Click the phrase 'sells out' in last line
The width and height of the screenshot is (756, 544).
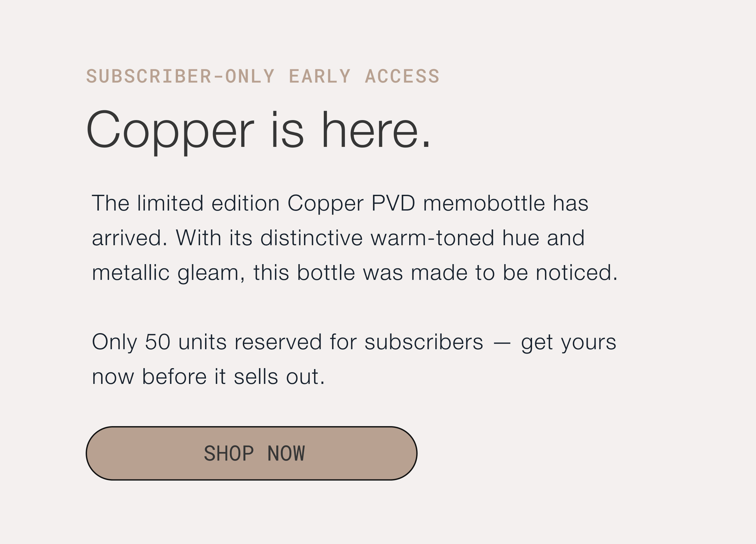pyautogui.click(x=279, y=377)
